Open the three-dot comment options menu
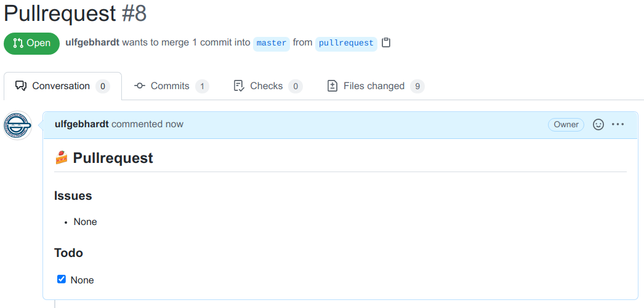The width and height of the screenshot is (644, 308). click(x=618, y=125)
